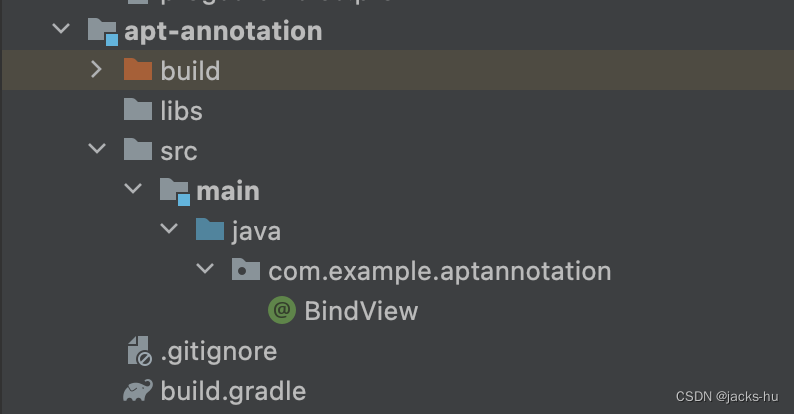
Task: Collapse the apt-annotation module node
Action: [61, 28]
